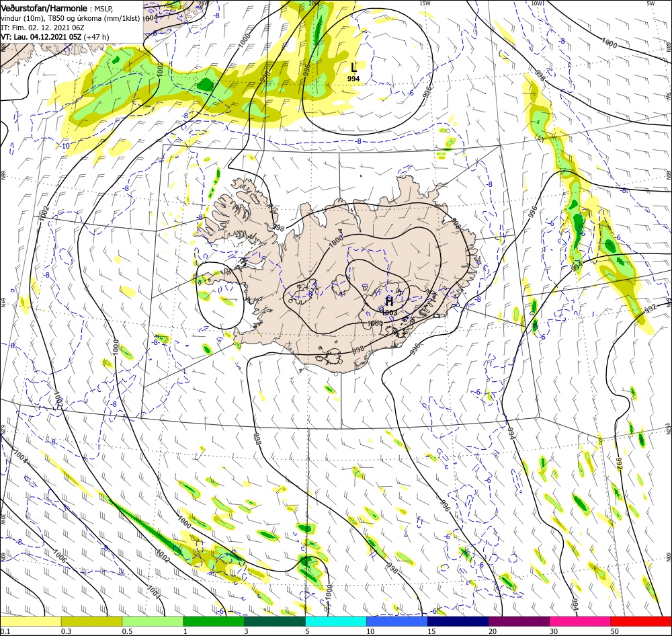Select the pink legend swatch
This screenshot has width=672, height=636.
point(580,621)
